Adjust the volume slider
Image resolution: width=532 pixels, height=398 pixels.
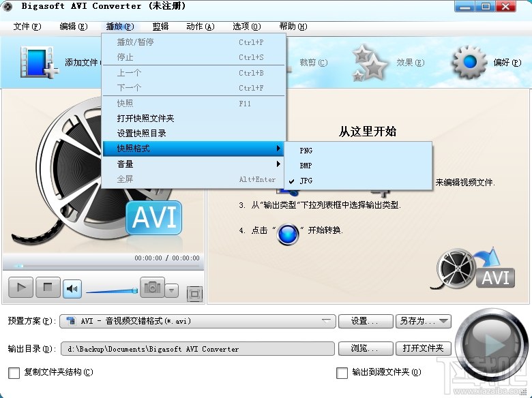(x=112, y=290)
